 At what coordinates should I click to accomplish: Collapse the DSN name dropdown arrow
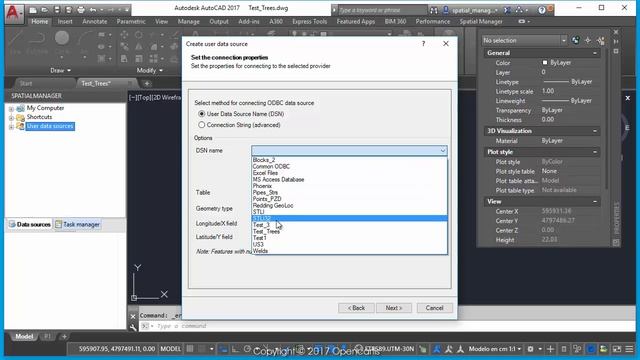pyautogui.click(x=443, y=151)
